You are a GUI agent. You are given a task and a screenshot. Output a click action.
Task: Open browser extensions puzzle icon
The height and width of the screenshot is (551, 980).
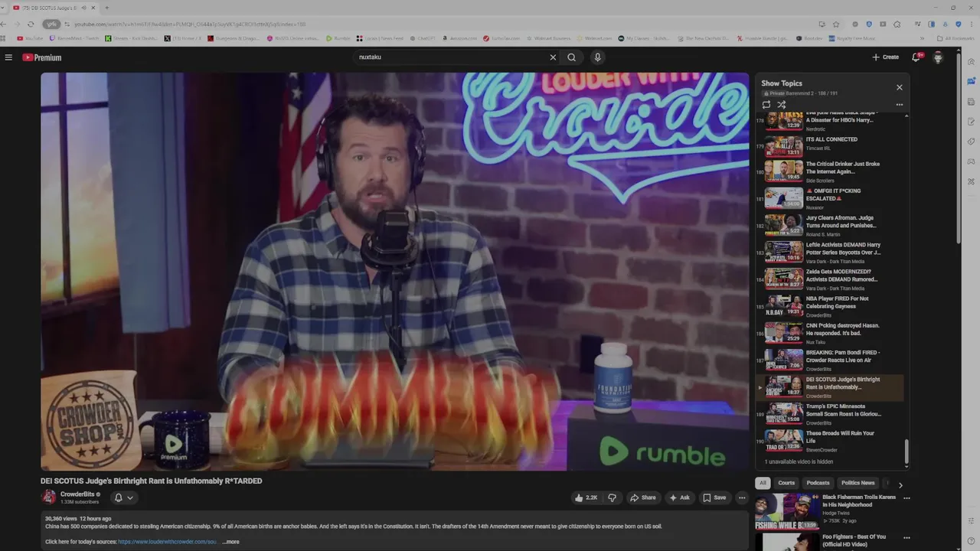897,24
